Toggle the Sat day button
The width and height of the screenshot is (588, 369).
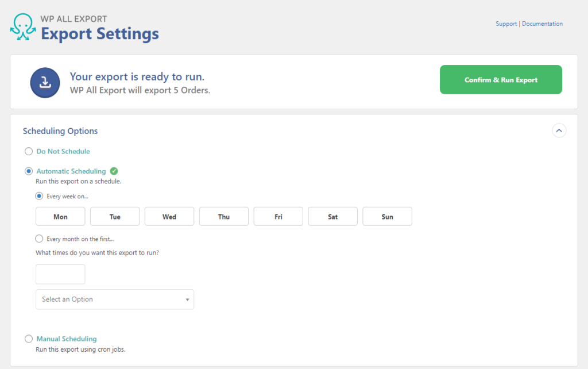pyautogui.click(x=332, y=216)
